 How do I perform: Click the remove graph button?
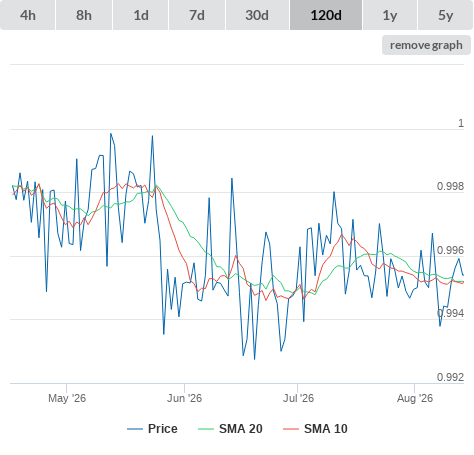[x=426, y=45]
